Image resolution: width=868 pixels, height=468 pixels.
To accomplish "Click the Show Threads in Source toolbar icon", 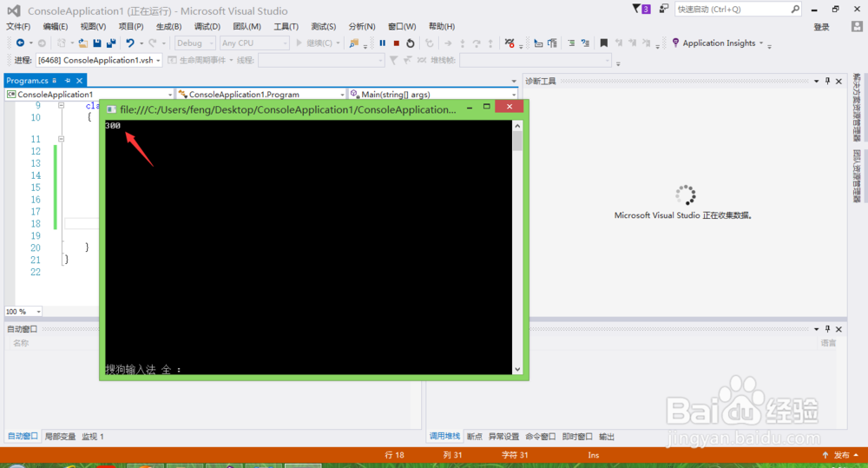I will 422,60.
